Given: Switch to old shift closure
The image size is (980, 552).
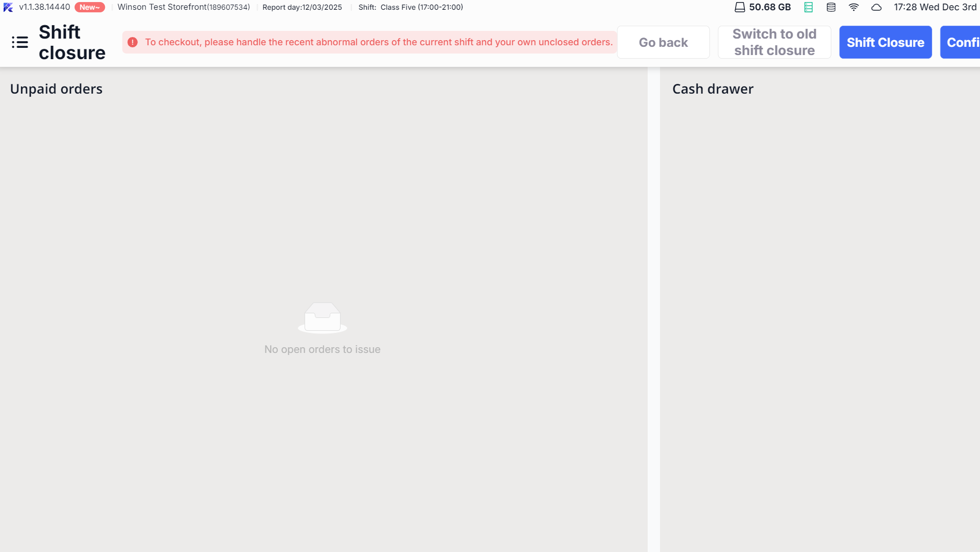Looking at the screenshot, I should tap(774, 42).
